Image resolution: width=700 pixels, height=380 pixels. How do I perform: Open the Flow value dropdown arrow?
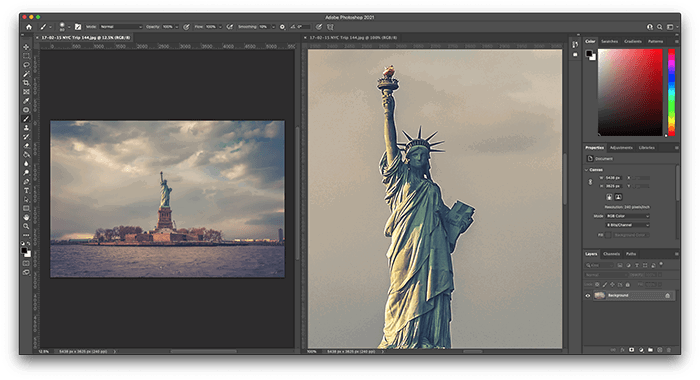pyautogui.click(x=220, y=27)
